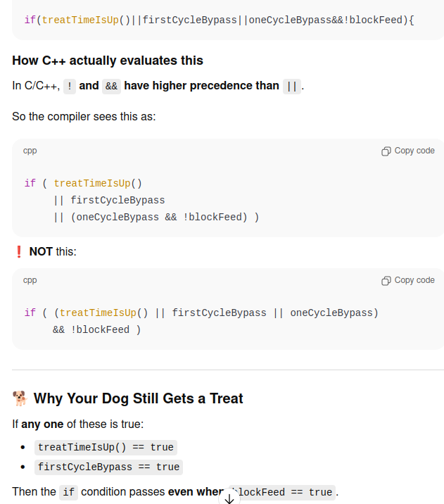Click the scroll-to-bottom down arrow

pyautogui.click(x=229, y=498)
